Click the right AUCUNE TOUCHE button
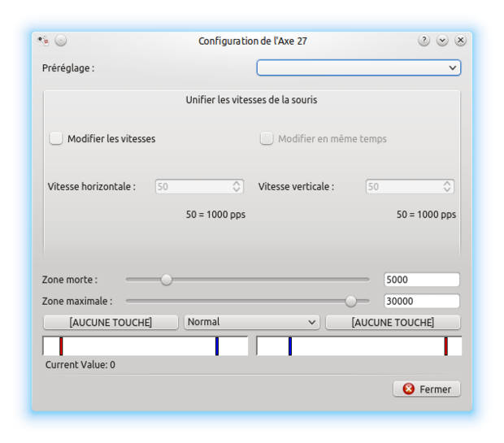This screenshot has height=443, width=504. coord(393,323)
